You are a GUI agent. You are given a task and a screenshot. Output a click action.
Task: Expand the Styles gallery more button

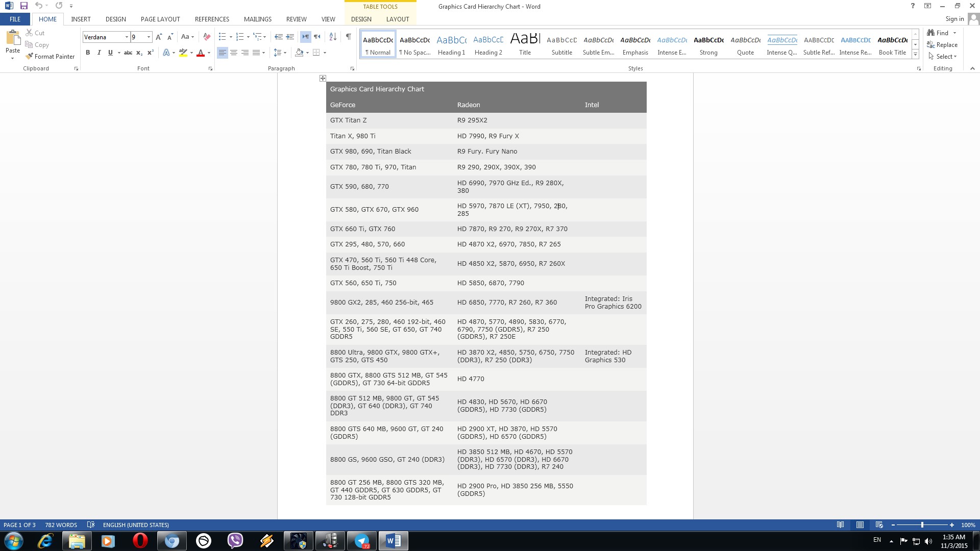click(x=915, y=54)
